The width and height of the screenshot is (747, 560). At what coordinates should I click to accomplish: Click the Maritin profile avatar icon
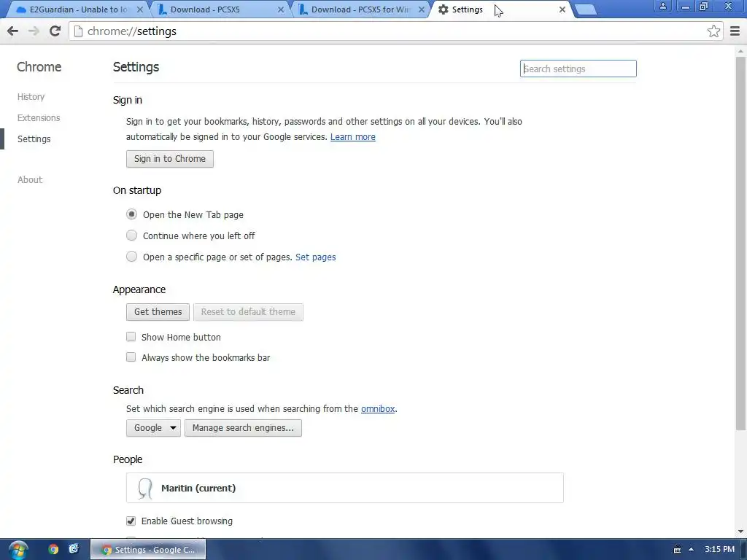pos(145,488)
